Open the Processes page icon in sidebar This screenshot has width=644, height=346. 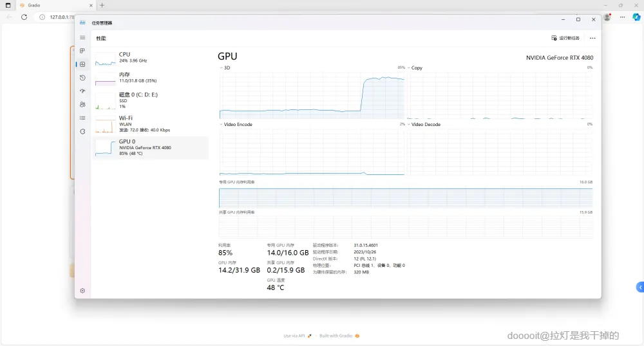(x=82, y=51)
